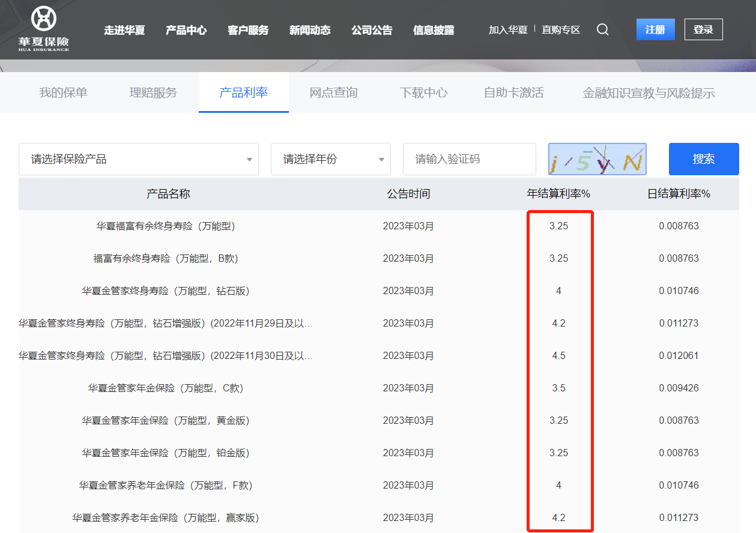Click 华夏金管家年金保险（万能型，C款）row
Image resolution: width=756 pixels, height=533 pixels.
click(x=379, y=388)
